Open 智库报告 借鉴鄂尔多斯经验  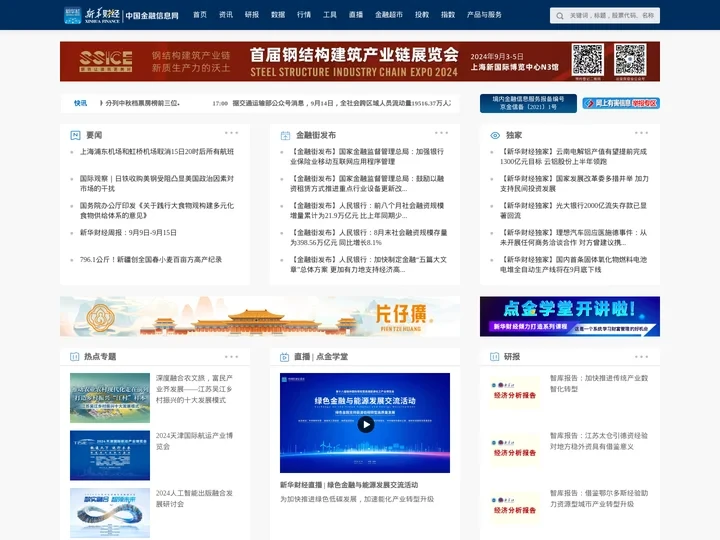point(599,498)
